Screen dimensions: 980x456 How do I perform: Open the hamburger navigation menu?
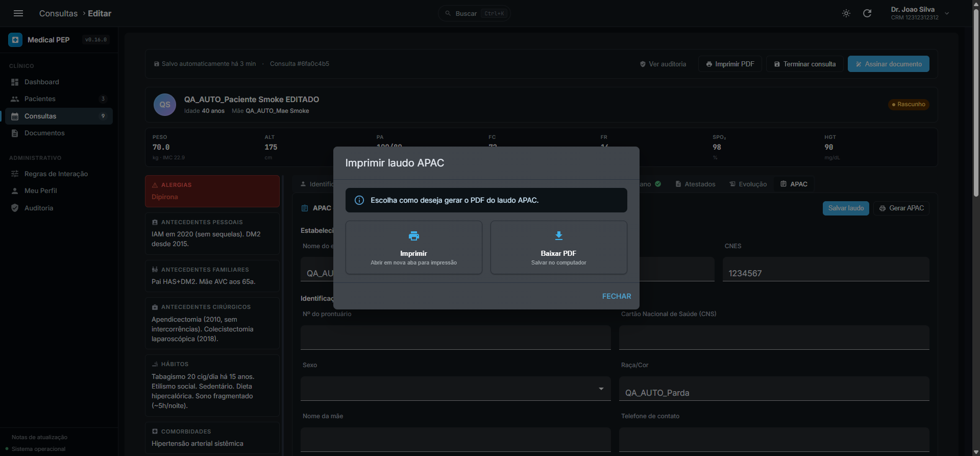[18, 13]
